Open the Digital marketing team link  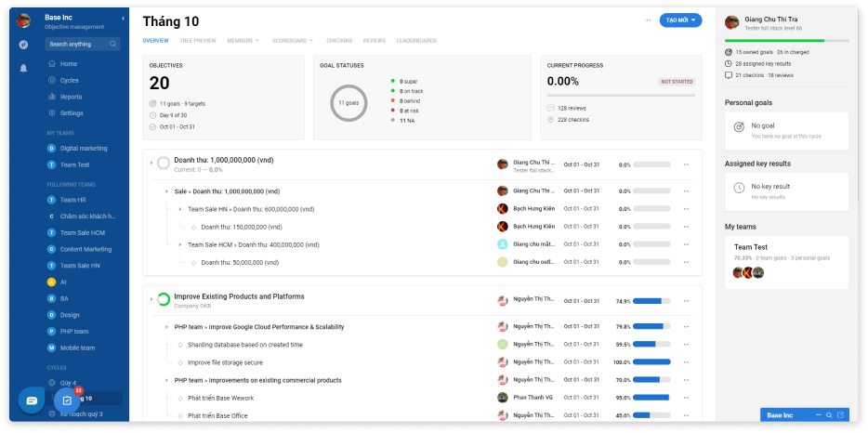(84, 149)
